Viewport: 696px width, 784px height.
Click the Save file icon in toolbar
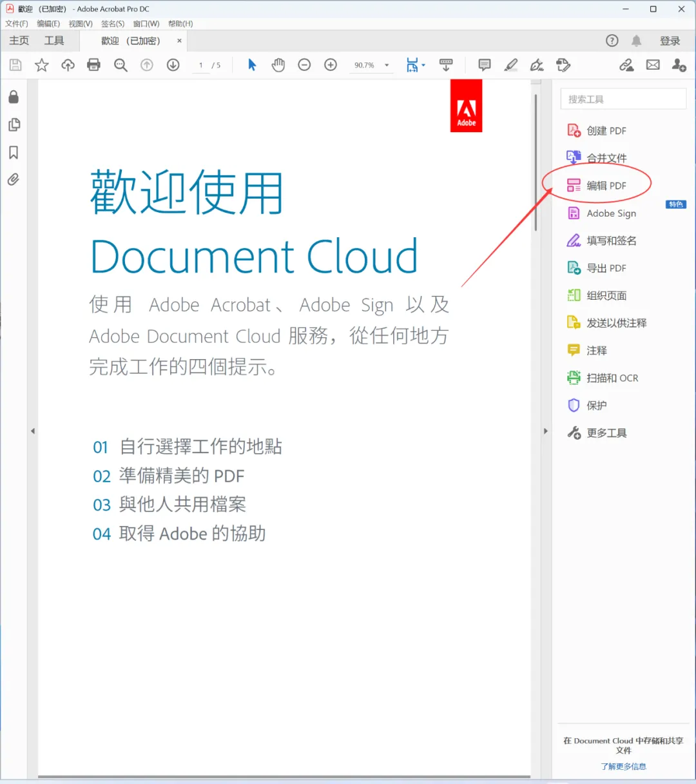[15, 65]
